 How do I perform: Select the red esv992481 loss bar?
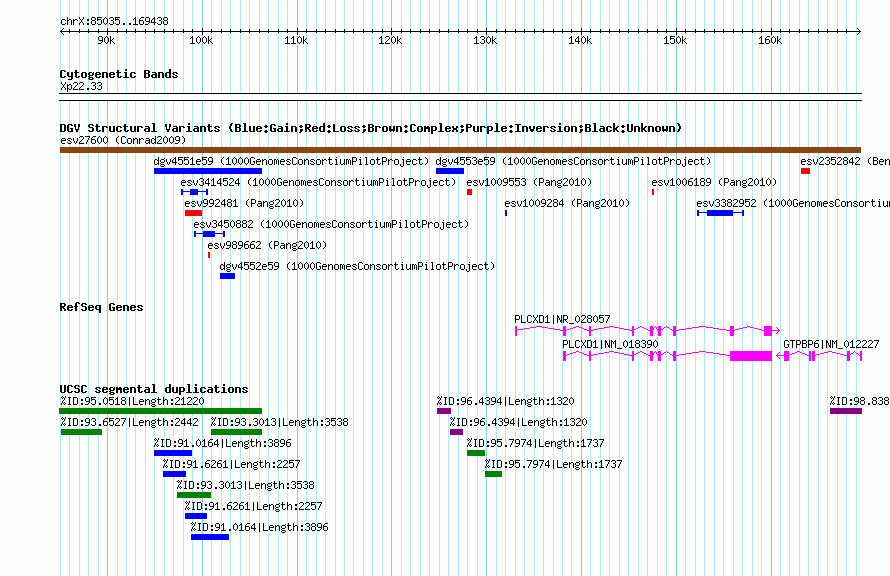194,213
